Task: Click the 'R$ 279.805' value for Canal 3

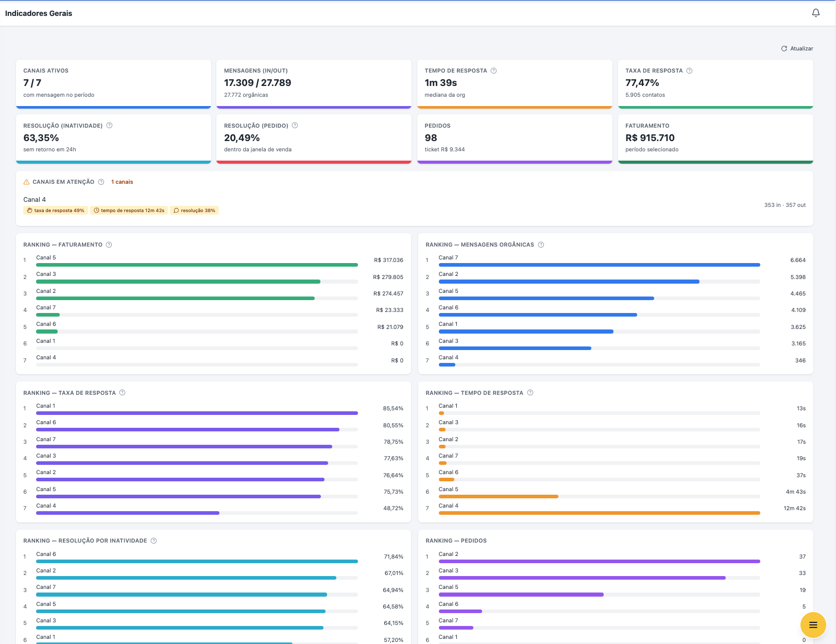Action: [x=388, y=277]
